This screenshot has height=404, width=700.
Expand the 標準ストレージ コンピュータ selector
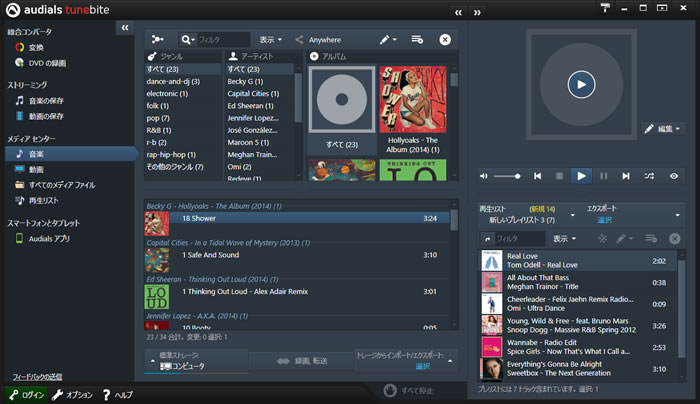196,361
